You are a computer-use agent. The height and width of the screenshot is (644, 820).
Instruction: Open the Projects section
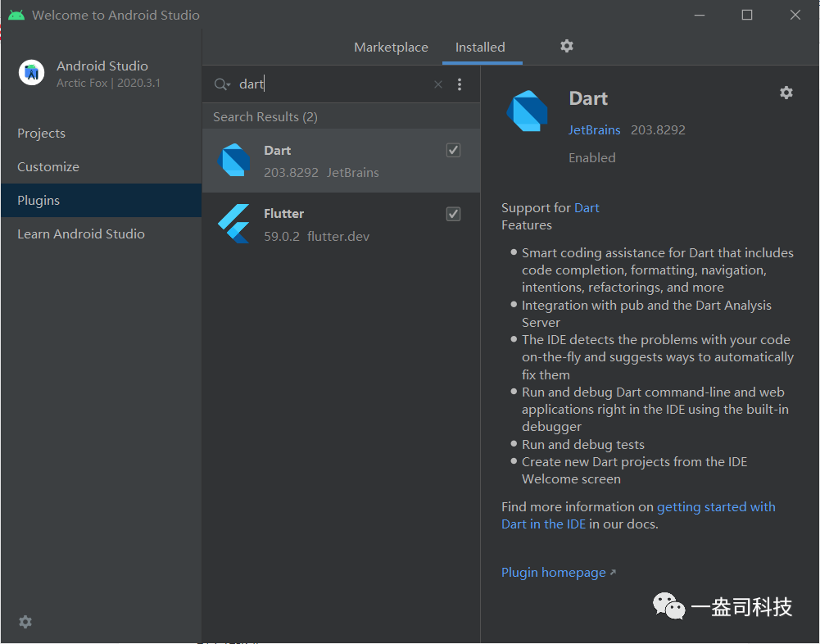[x=101, y=134]
